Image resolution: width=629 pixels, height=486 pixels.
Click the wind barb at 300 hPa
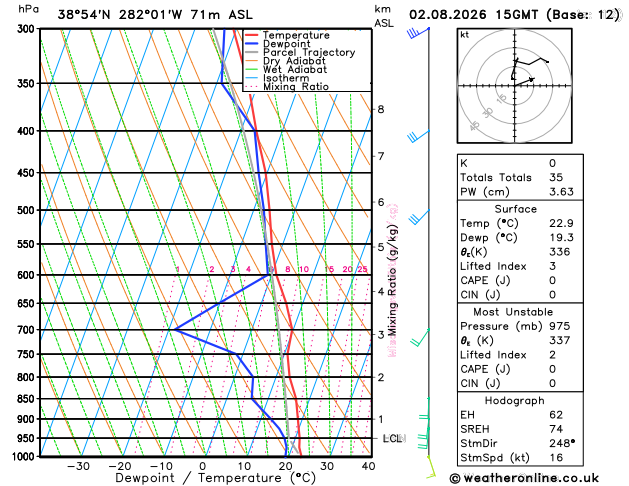418,33
